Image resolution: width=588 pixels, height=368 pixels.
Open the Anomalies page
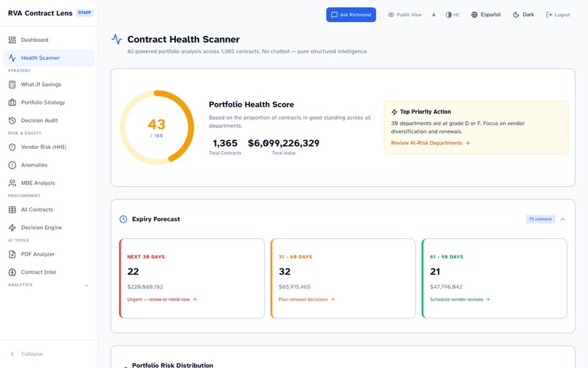49,165
